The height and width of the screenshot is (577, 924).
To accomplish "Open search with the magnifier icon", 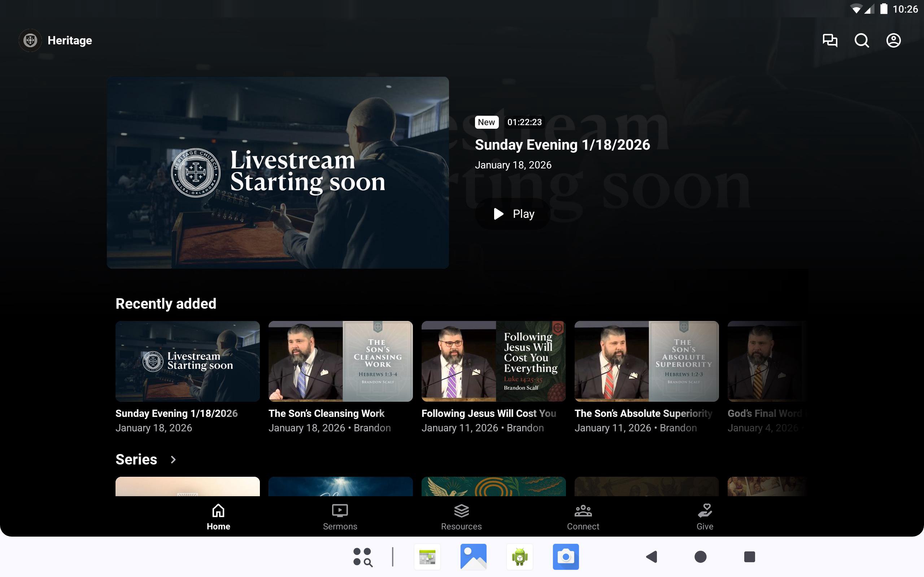I will 862,40.
